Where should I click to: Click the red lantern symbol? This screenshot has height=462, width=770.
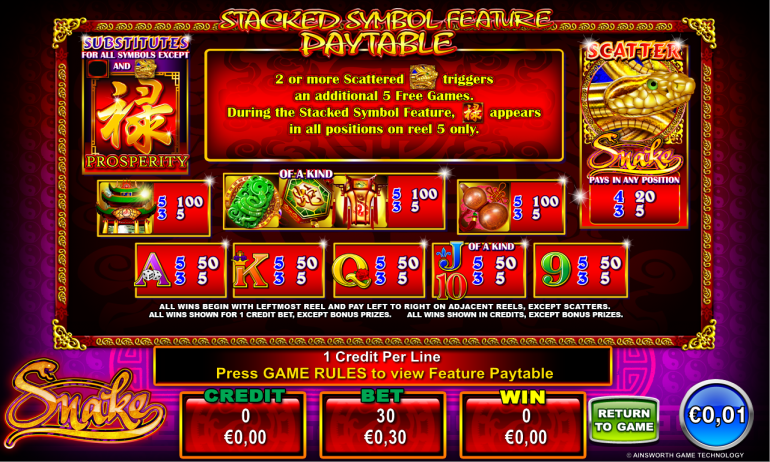pos(362,203)
